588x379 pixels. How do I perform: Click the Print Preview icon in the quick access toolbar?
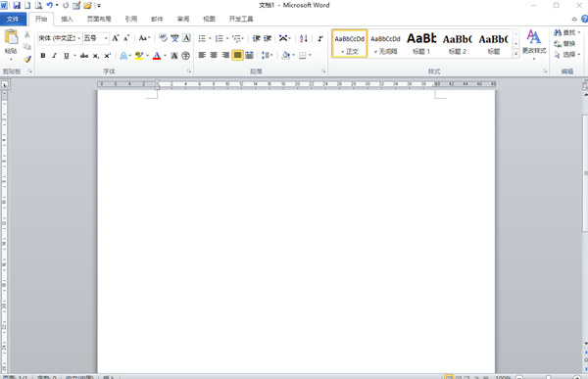pyautogui.click(x=38, y=5)
